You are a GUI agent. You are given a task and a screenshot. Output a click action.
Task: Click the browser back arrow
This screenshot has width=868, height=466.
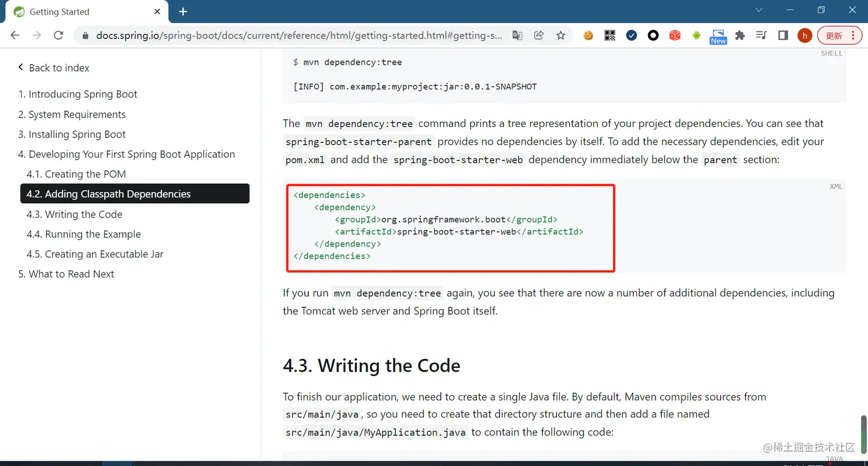(15, 36)
